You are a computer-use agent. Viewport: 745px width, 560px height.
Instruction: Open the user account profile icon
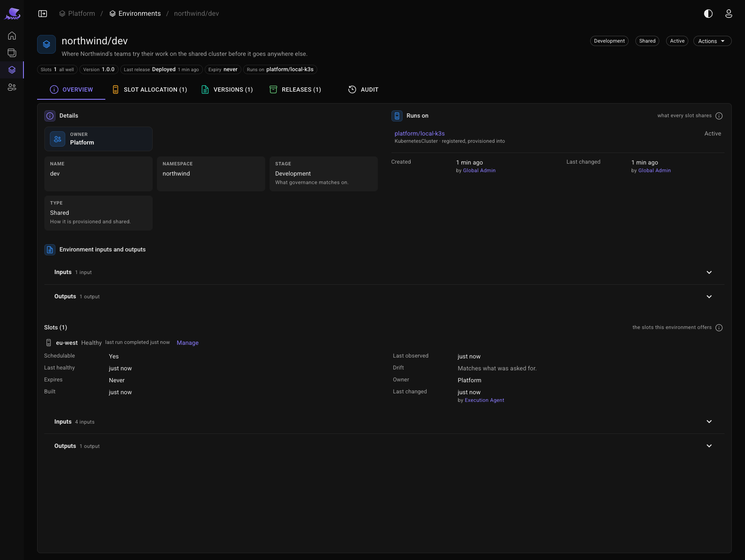click(729, 14)
